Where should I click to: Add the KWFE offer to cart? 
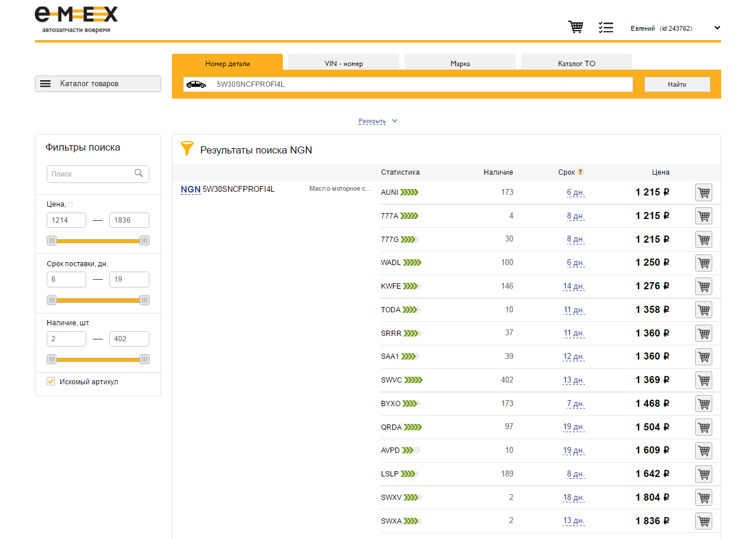[x=703, y=286]
